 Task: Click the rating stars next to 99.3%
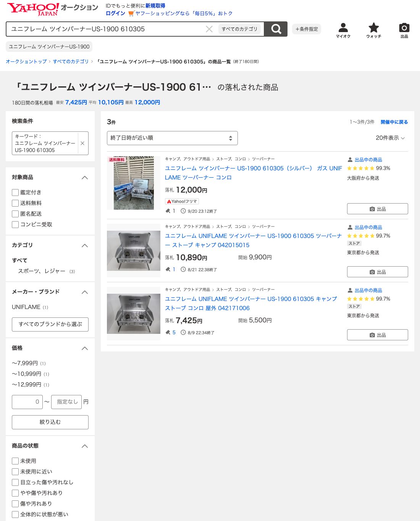pyautogui.click(x=361, y=168)
